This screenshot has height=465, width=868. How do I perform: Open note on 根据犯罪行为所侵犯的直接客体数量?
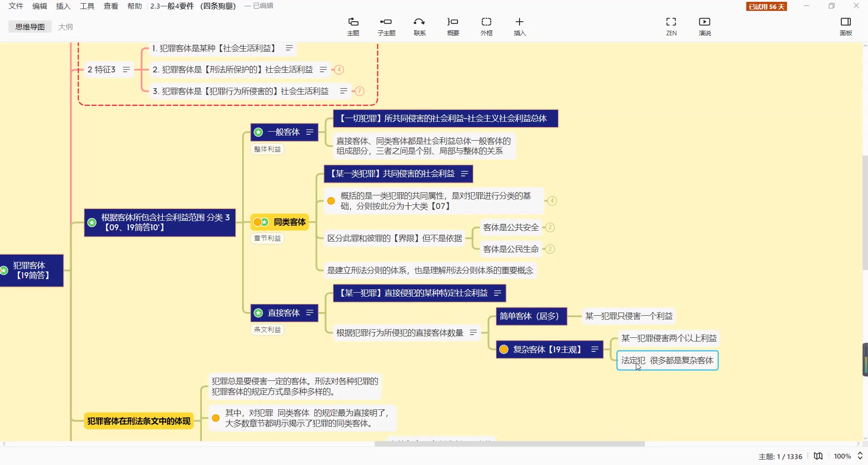473,332
